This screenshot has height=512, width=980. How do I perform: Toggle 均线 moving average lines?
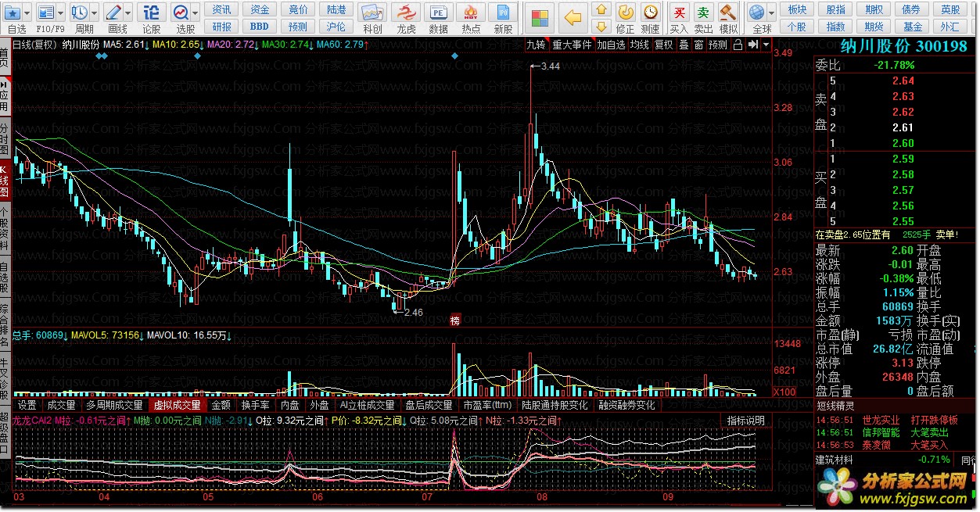(640, 45)
